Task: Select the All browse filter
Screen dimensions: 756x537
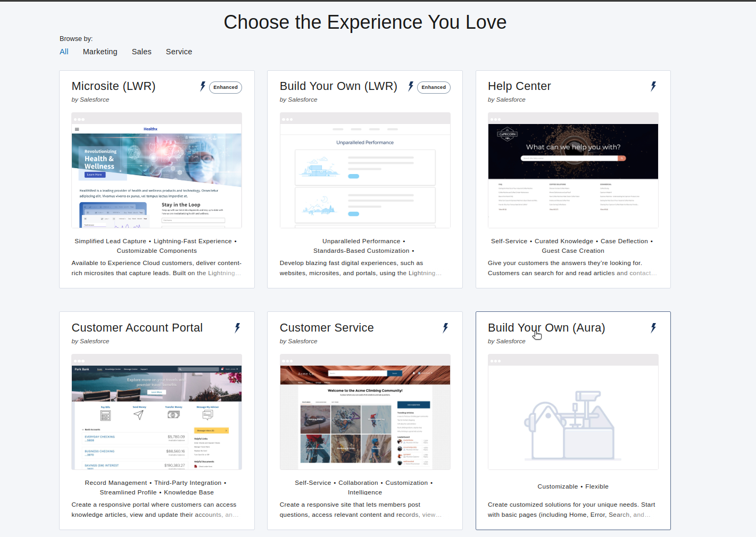Action: [64, 52]
